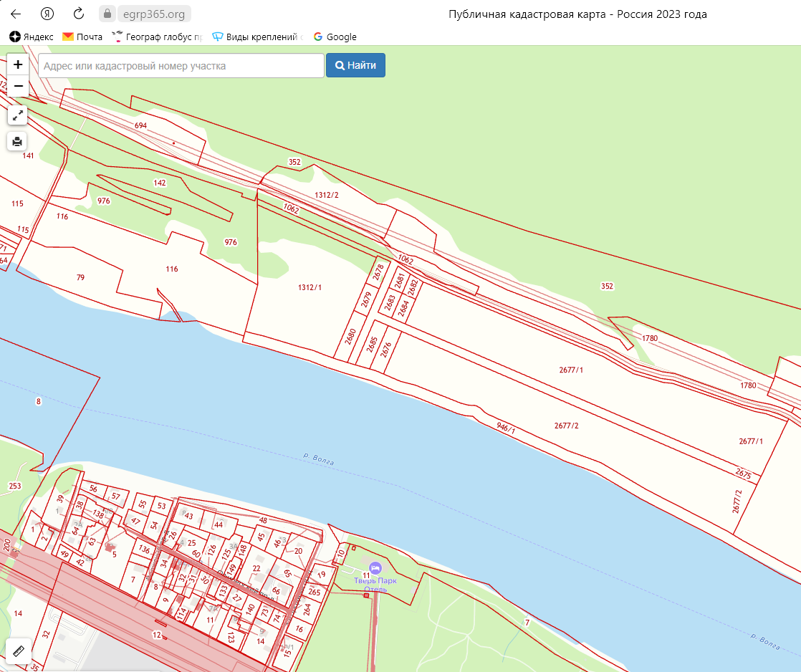Select parcel labeled 946/1
The height and width of the screenshot is (672, 801).
[x=506, y=428]
